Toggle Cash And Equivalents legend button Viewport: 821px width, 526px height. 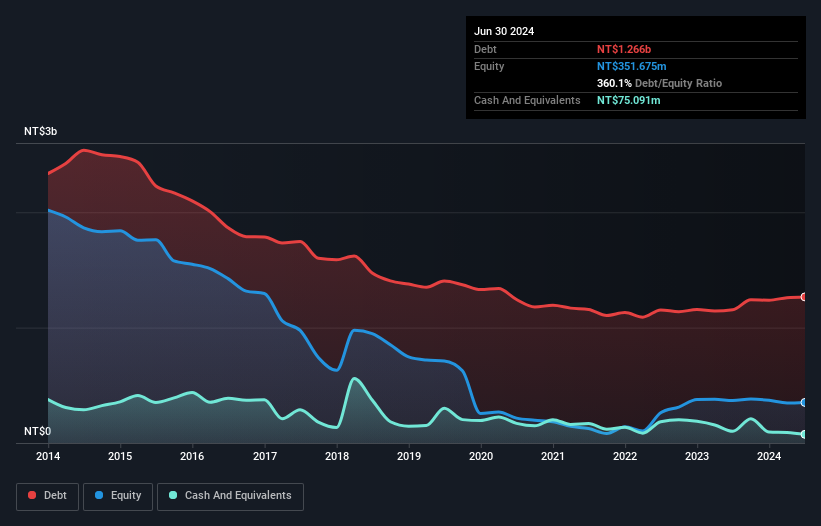[x=230, y=496]
